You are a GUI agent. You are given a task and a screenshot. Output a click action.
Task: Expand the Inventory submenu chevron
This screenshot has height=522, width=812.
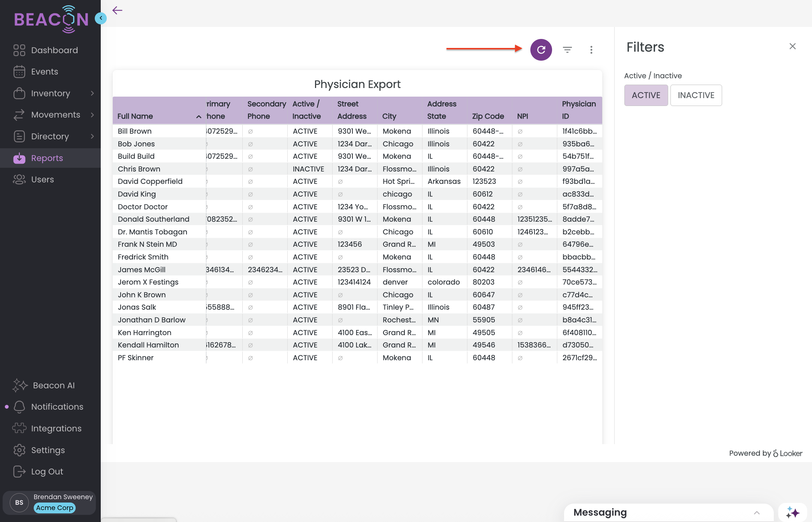pos(92,93)
